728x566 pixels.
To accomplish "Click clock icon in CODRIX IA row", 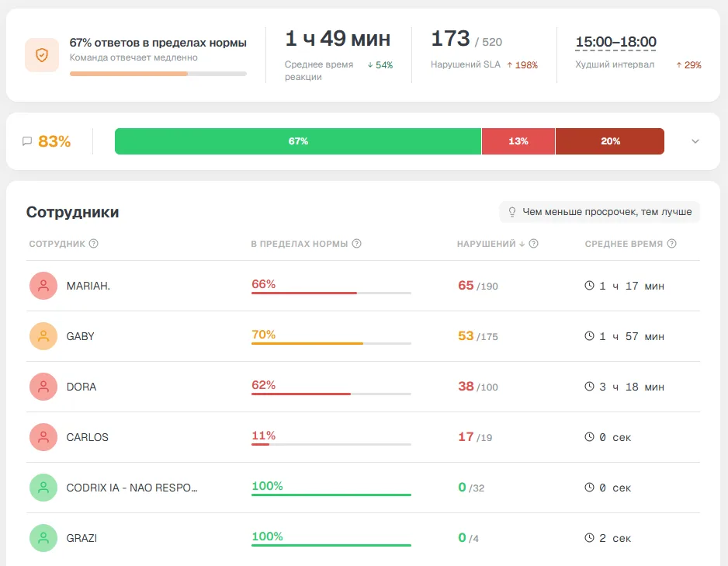I will point(589,488).
